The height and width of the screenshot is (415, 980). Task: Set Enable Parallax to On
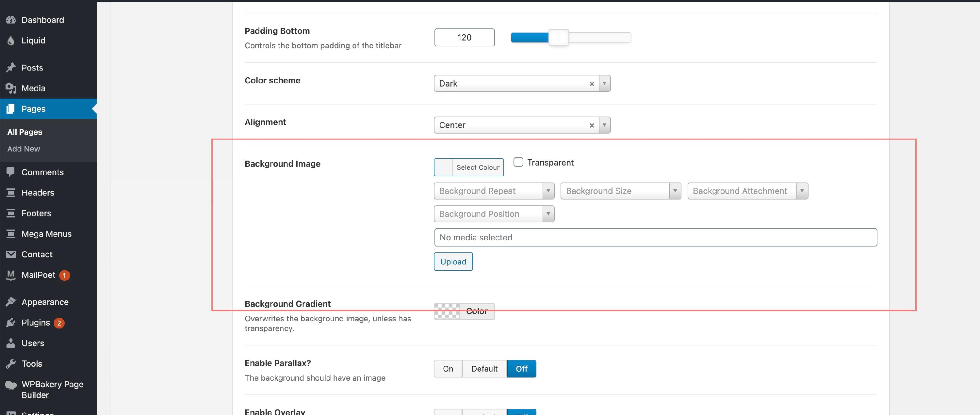(448, 368)
